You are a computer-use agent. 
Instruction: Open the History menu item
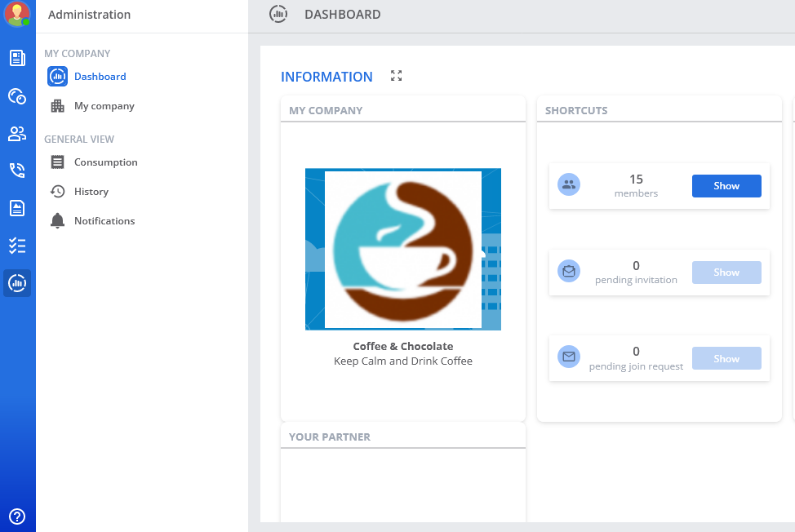91,192
